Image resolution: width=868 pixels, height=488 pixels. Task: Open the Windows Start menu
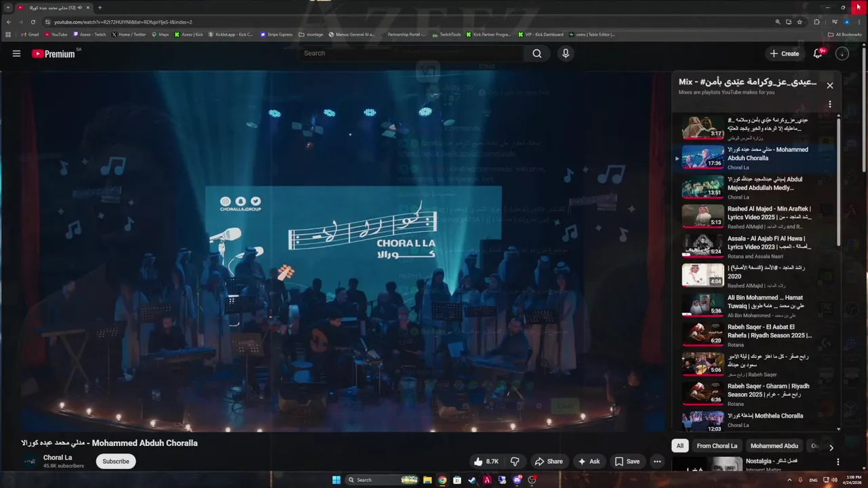click(336, 480)
